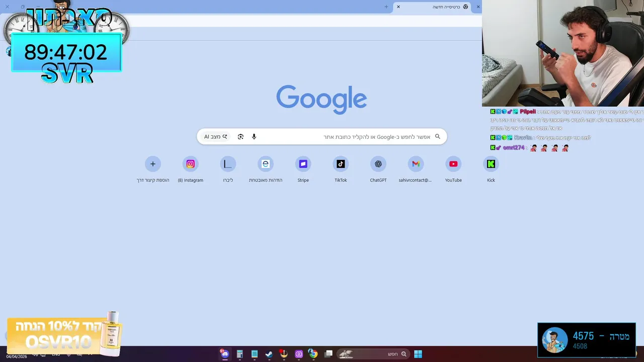The height and width of the screenshot is (362, 644).
Task: Click Pilpeli username in chat
Action: pos(528,112)
